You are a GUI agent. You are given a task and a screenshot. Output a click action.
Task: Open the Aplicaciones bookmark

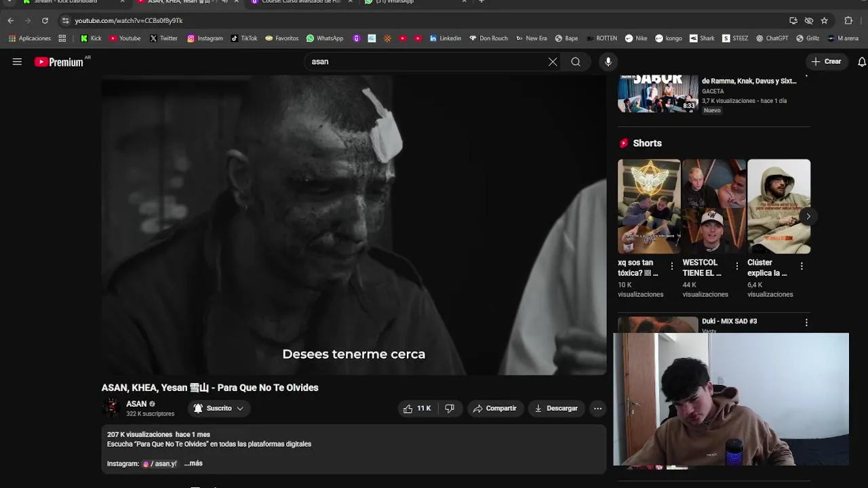tap(30, 39)
